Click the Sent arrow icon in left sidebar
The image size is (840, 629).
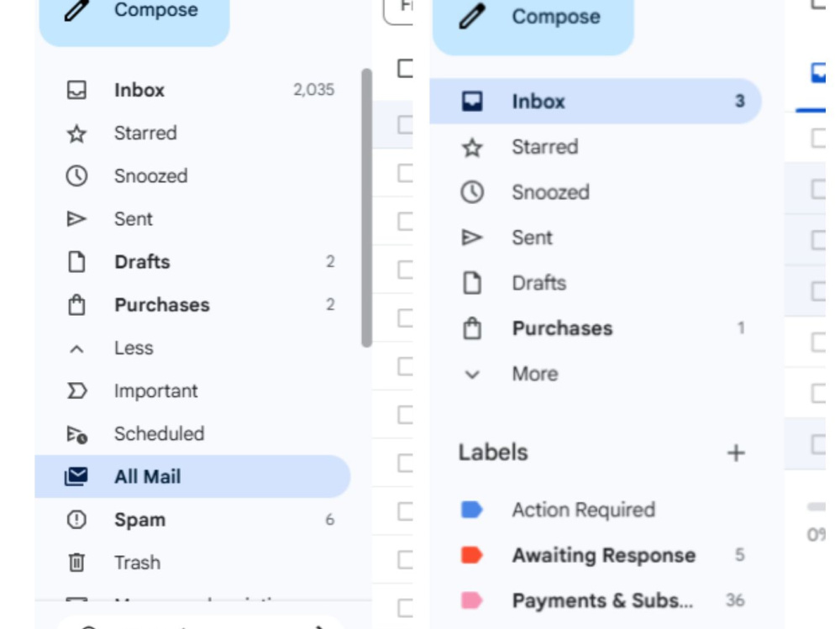[76, 218]
